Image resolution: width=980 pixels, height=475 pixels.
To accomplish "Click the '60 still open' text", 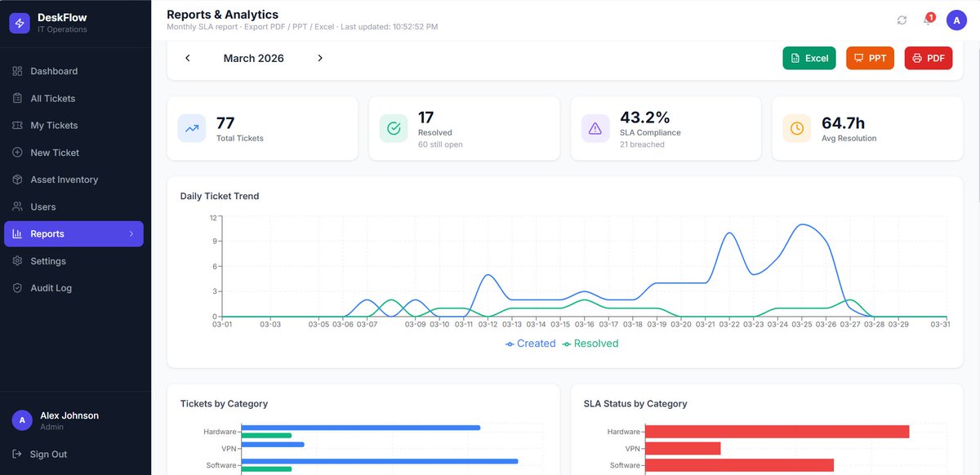I will pos(440,144).
